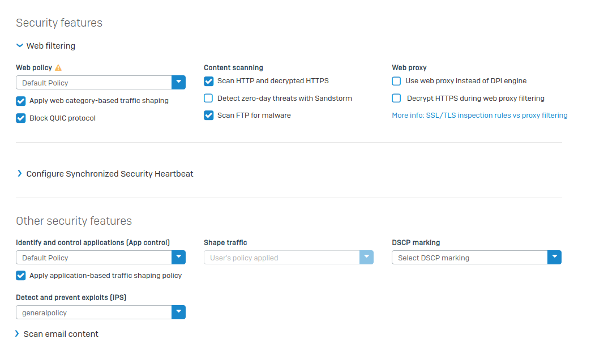591x364 pixels.
Task: Toggle the Block QUIC protocol checkbox
Action: click(21, 118)
